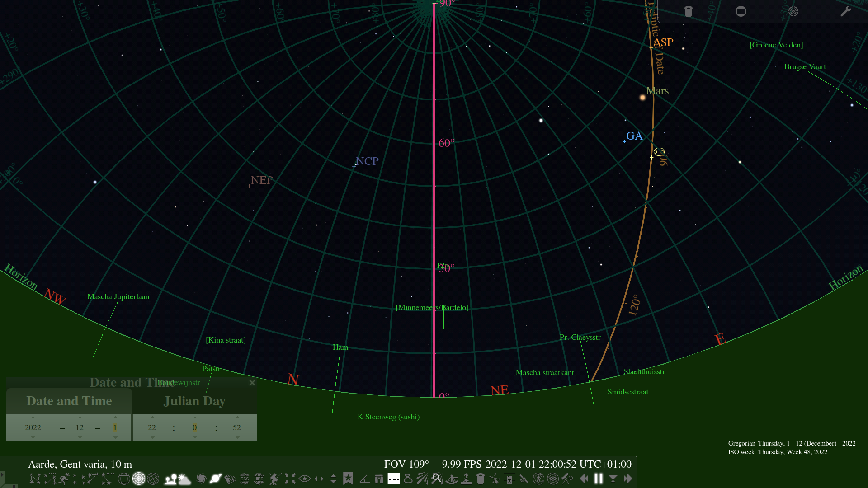This screenshot has width=868, height=488.
Task: Increment the day value stepper
Action: [x=115, y=417]
